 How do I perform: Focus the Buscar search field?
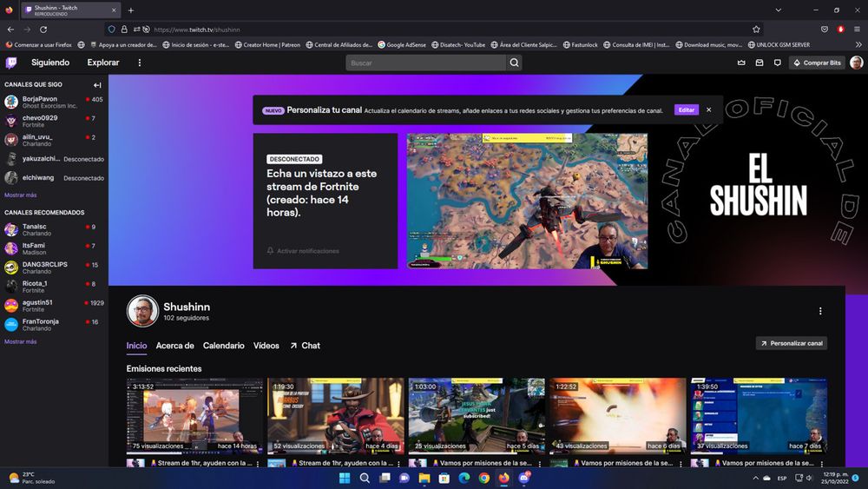426,63
